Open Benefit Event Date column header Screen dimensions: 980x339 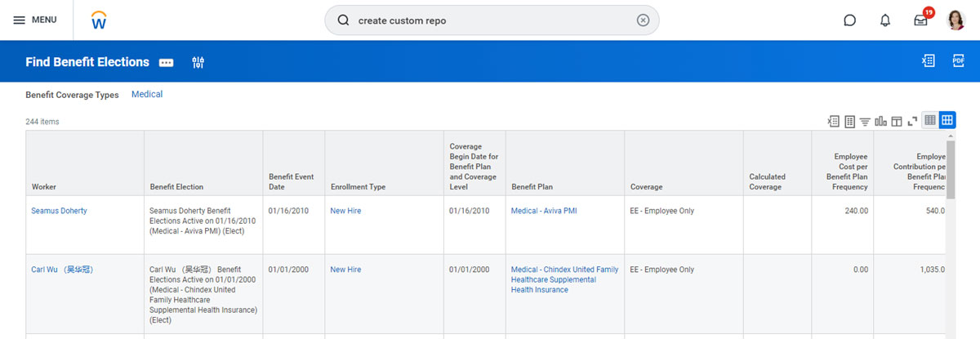pyautogui.click(x=294, y=163)
